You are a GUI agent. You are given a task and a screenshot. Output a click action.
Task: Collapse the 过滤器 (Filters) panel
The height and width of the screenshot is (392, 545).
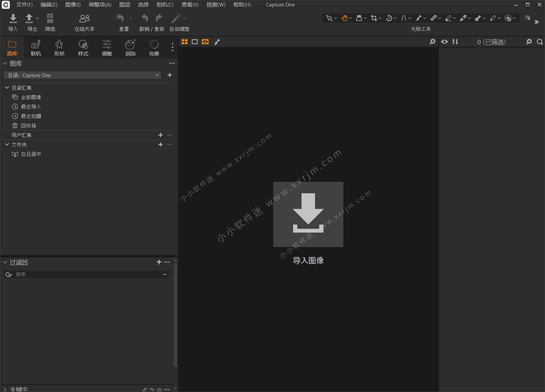(x=5, y=262)
